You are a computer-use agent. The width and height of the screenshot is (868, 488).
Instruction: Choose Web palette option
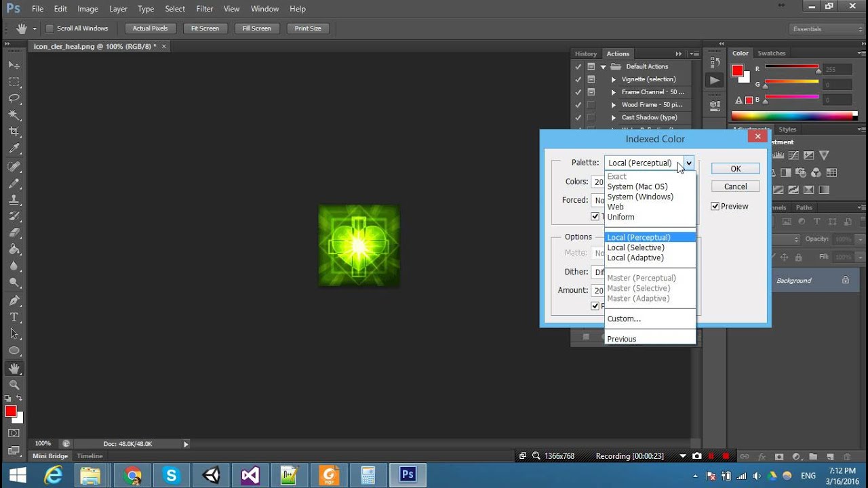pos(616,207)
